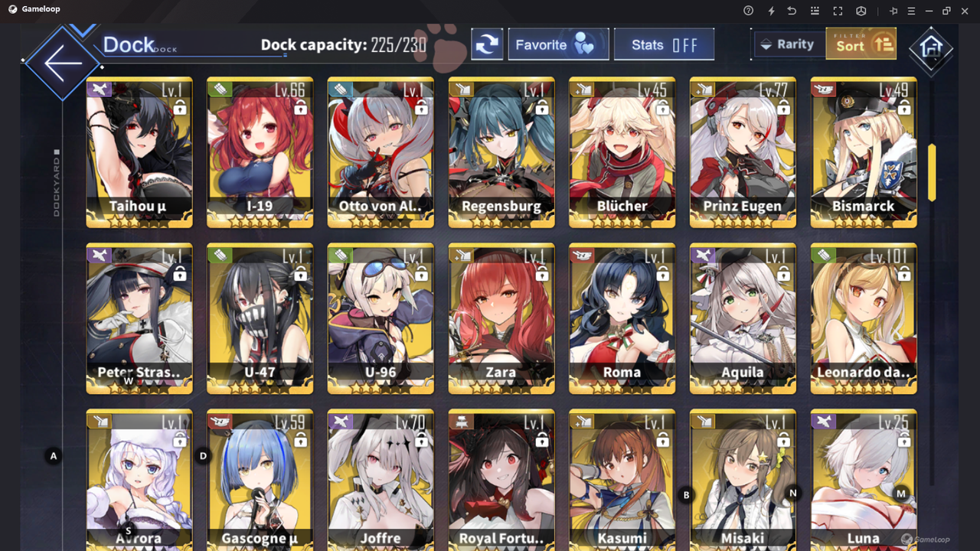This screenshot has height=551, width=980.
Task: Click the Gameloop back arrow icon
Action: pos(792,11)
